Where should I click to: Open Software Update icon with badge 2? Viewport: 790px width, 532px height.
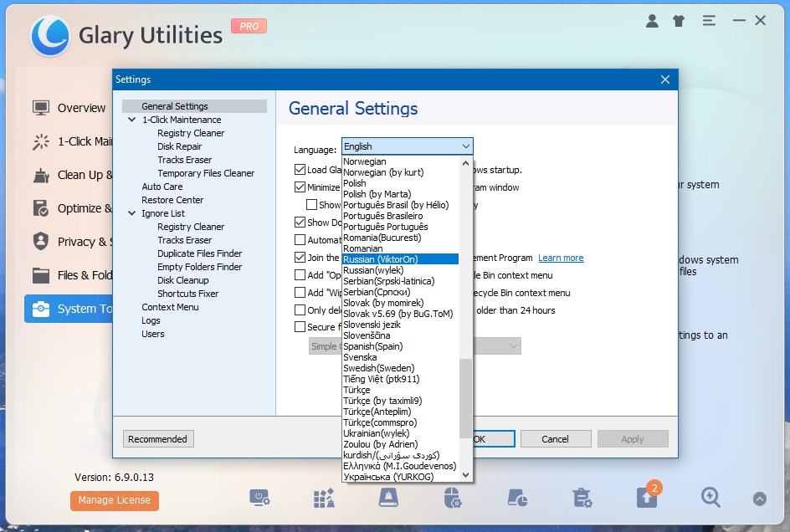[647, 496]
